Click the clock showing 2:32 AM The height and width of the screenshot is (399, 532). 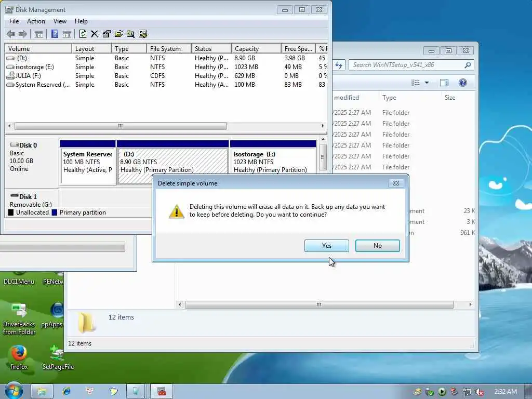coord(505,392)
